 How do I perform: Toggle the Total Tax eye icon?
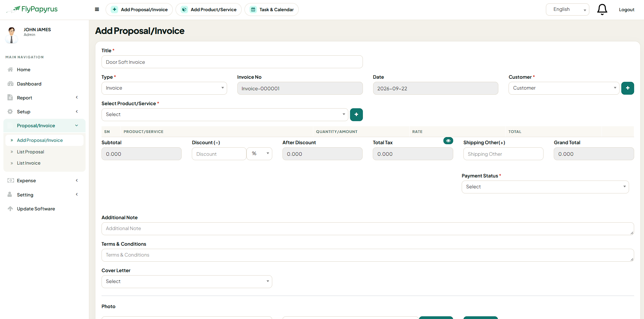coord(448,141)
